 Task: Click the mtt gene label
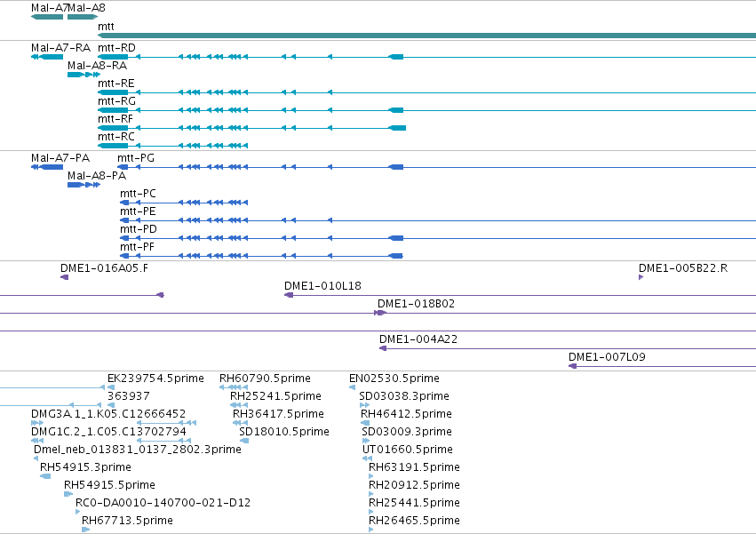pos(106,27)
